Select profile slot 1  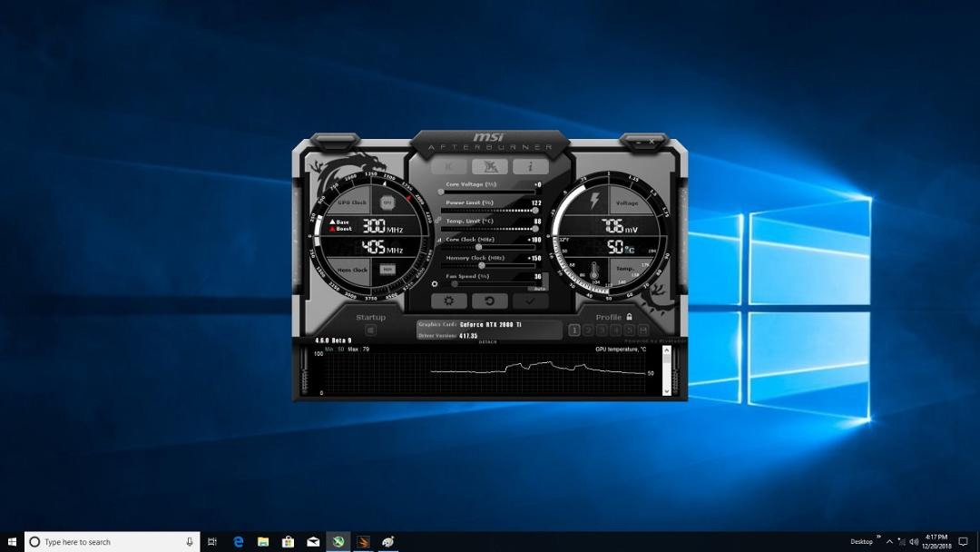coord(574,330)
